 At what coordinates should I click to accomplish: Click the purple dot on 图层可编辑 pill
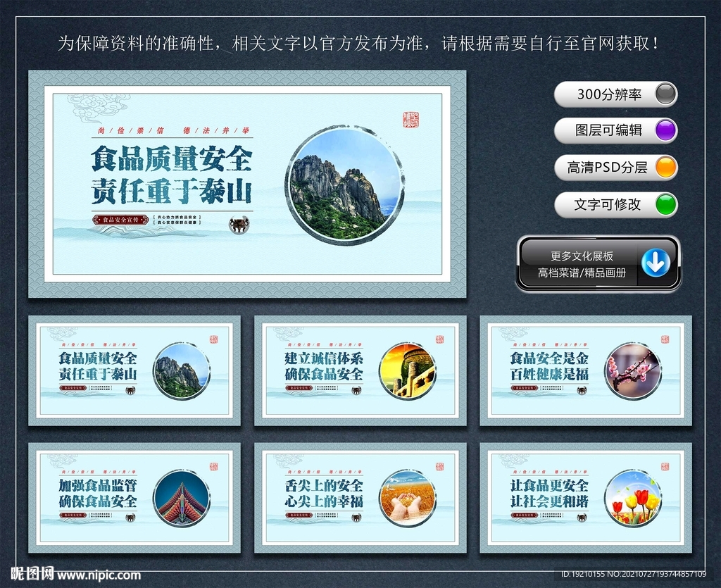pos(665,130)
